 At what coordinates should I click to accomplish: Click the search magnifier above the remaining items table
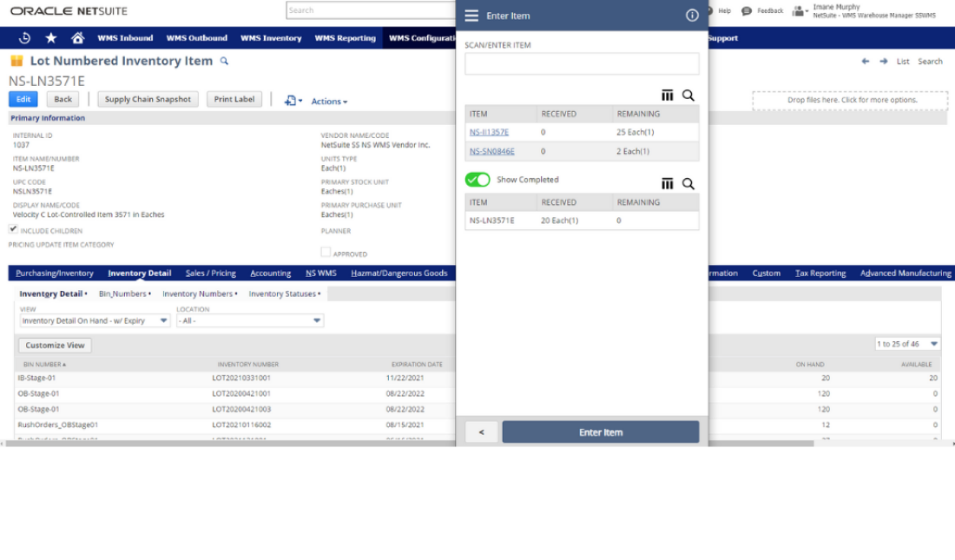point(688,96)
